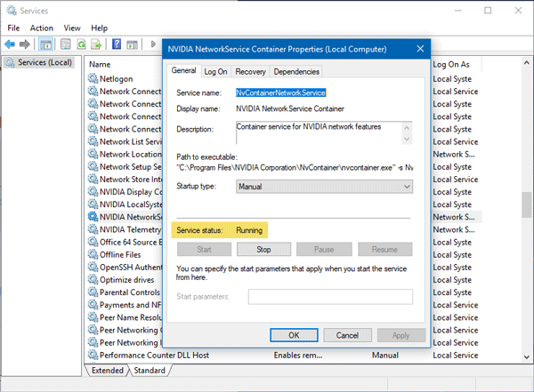Screen dimensions: 534x392
Task: Switch to the Extended view tab
Action: [109, 370]
